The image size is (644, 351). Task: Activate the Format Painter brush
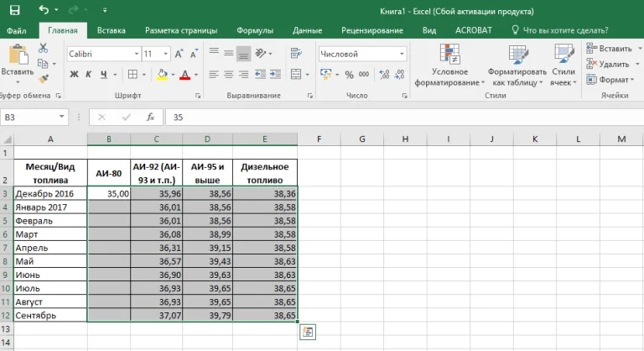[x=43, y=79]
